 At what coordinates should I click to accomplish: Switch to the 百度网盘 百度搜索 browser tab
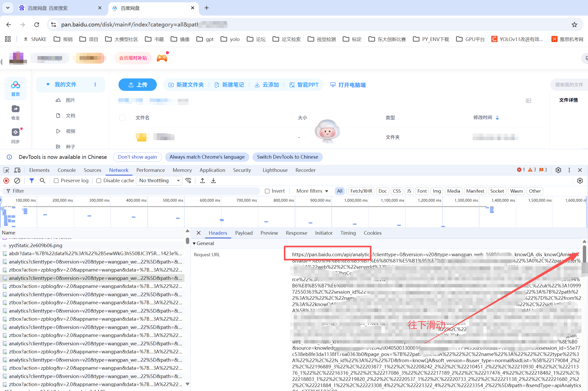(x=60, y=8)
